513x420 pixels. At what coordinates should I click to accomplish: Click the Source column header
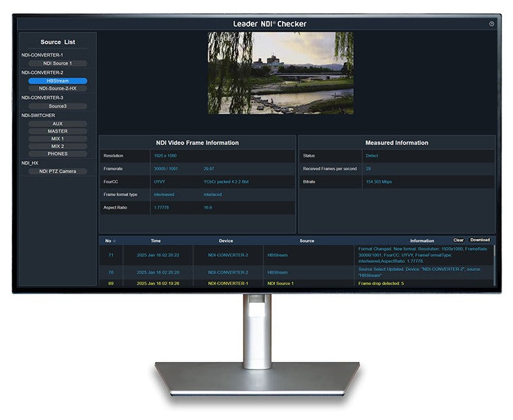[307, 241]
